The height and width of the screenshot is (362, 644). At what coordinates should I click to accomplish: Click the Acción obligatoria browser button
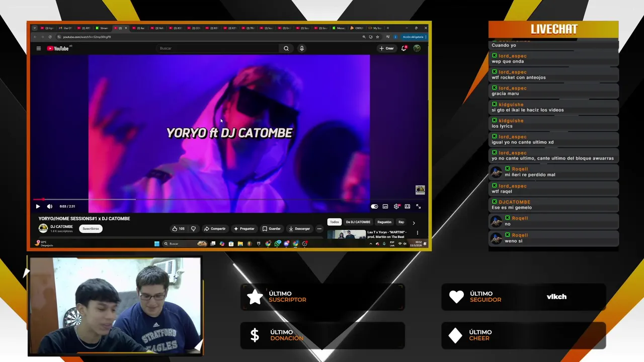click(413, 37)
